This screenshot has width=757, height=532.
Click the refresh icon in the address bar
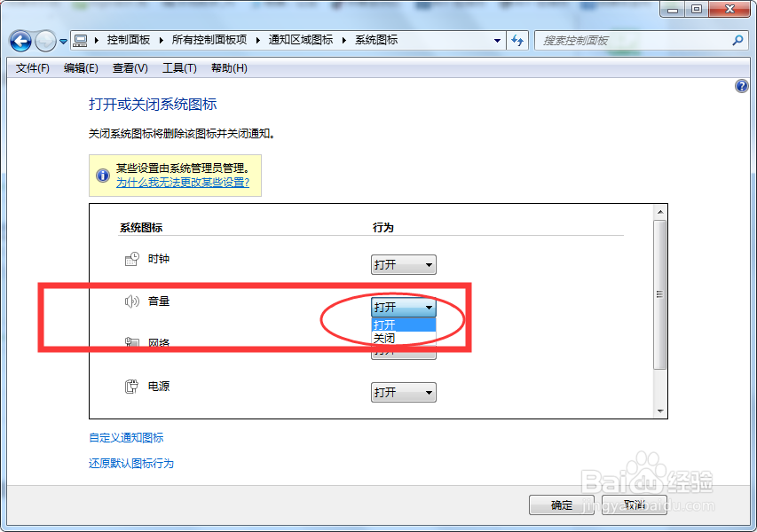pyautogui.click(x=517, y=41)
